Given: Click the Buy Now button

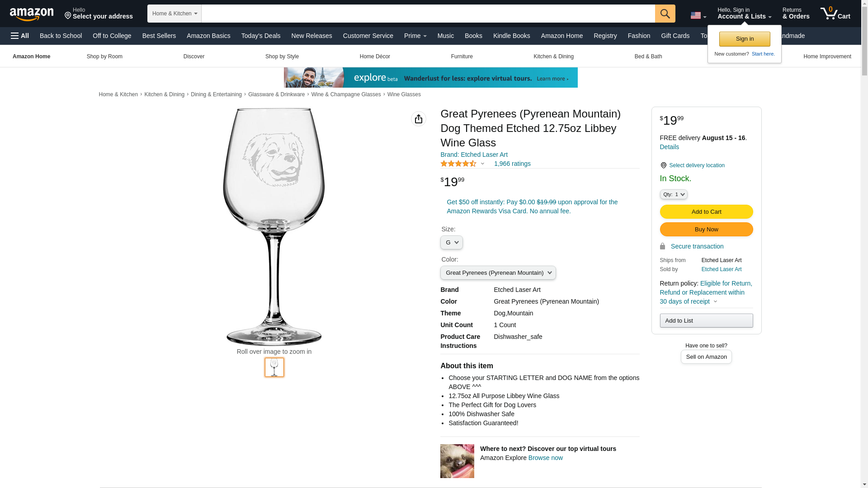Looking at the screenshot, I should pyautogui.click(x=706, y=230).
